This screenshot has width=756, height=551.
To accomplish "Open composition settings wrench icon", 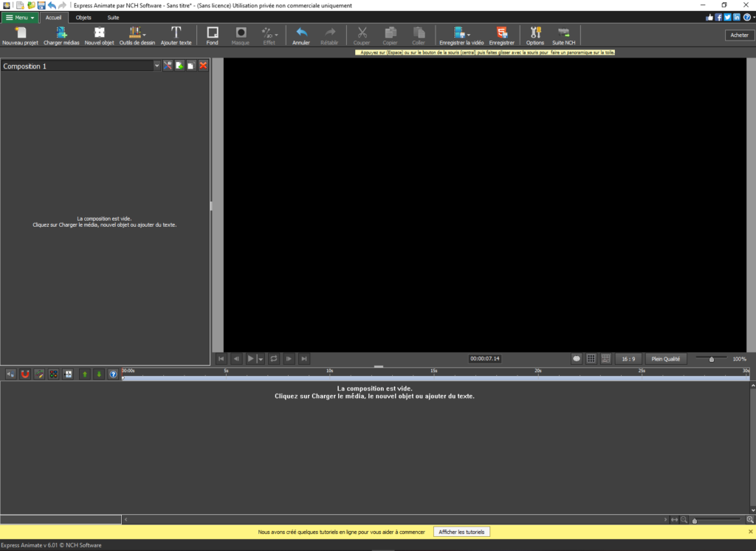I will (168, 66).
